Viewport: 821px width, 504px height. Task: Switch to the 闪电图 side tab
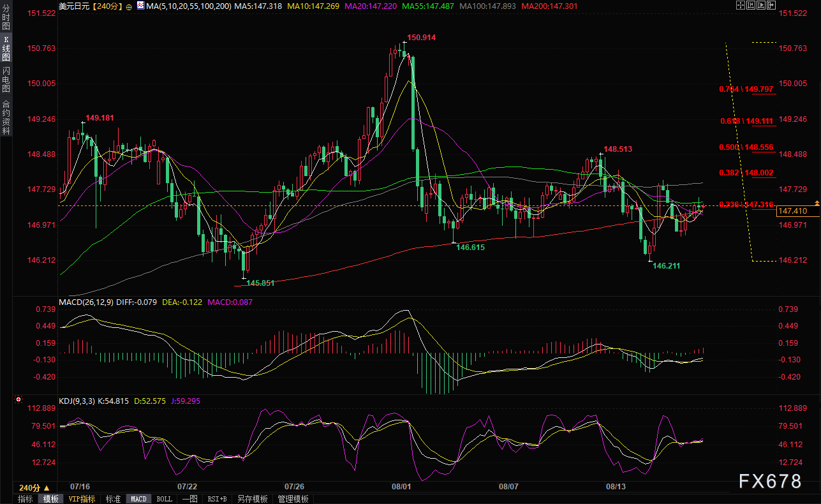tap(6, 79)
